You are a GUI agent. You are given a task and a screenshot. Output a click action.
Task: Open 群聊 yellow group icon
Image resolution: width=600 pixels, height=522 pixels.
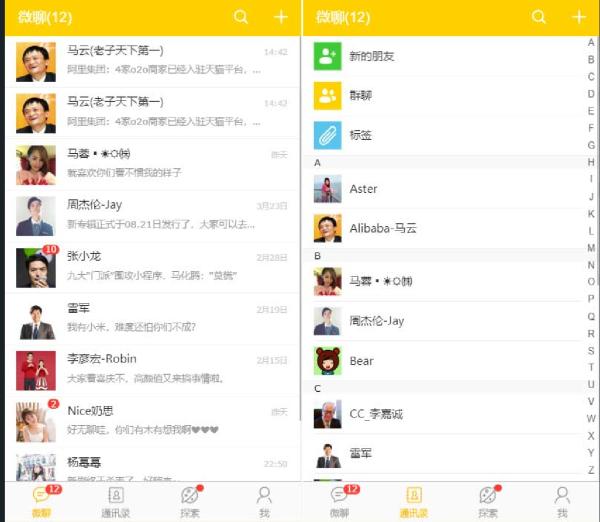point(328,96)
